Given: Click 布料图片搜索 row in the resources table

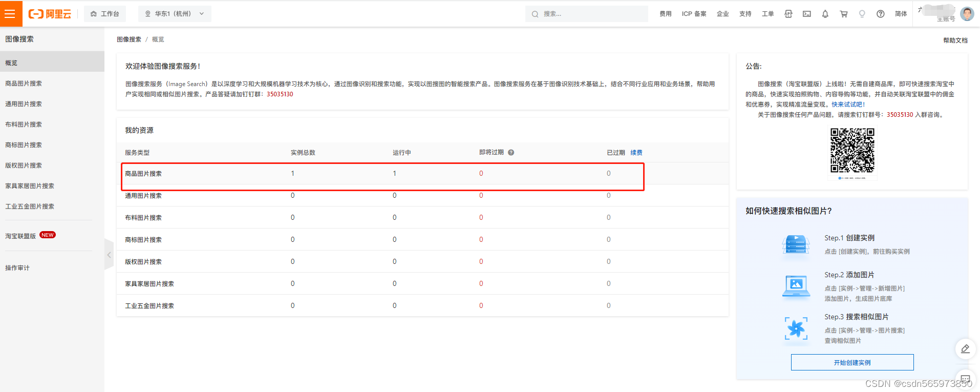Looking at the screenshot, I should [422, 217].
